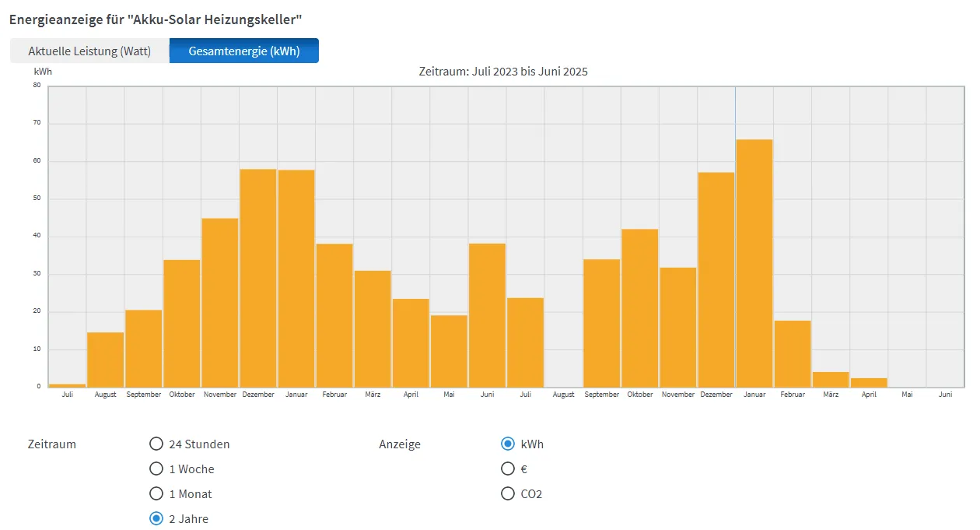Select the first August bar near 15 kWh

pos(106,360)
